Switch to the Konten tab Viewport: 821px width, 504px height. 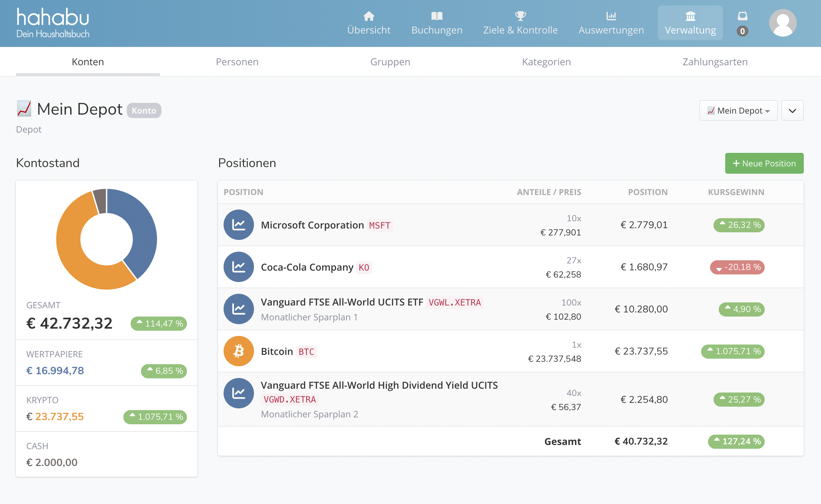tap(88, 62)
